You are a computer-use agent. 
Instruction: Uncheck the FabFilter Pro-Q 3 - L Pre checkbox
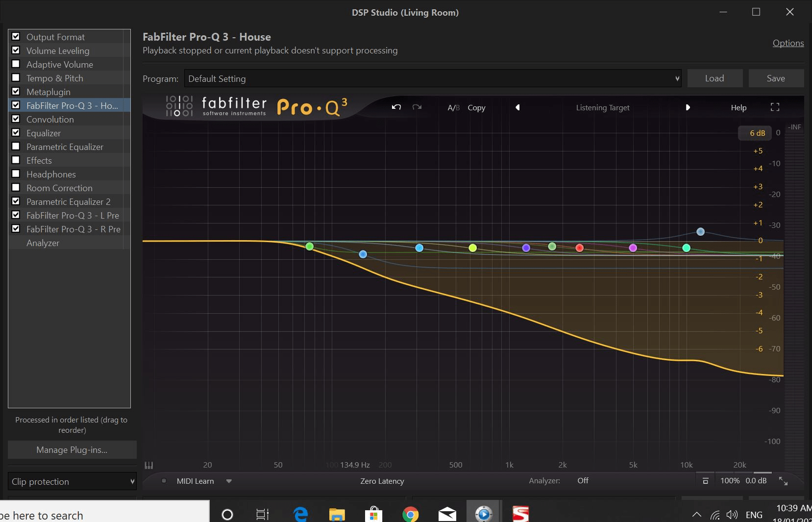[x=16, y=215]
